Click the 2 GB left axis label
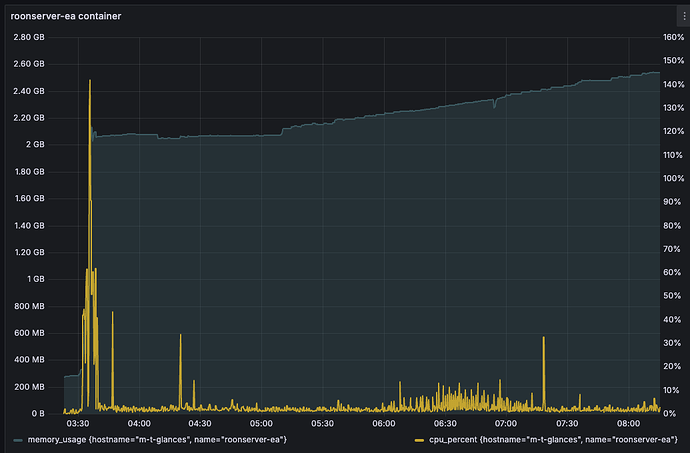Screen dimensions: 690x453 click(x=35, y=144)
